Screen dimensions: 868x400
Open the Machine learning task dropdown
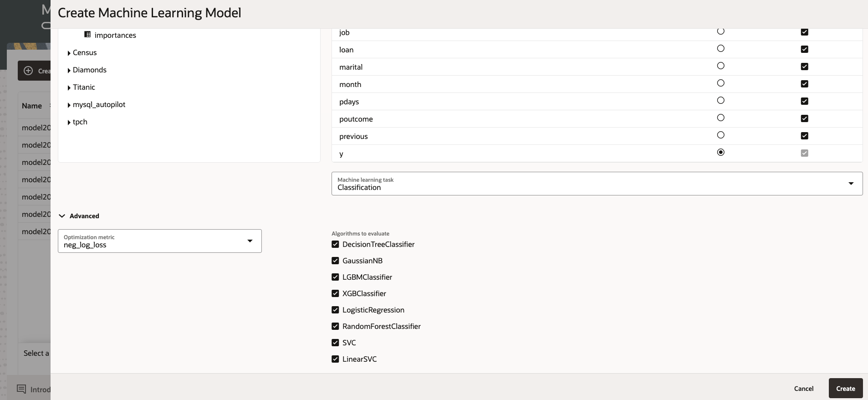(851, 184)
